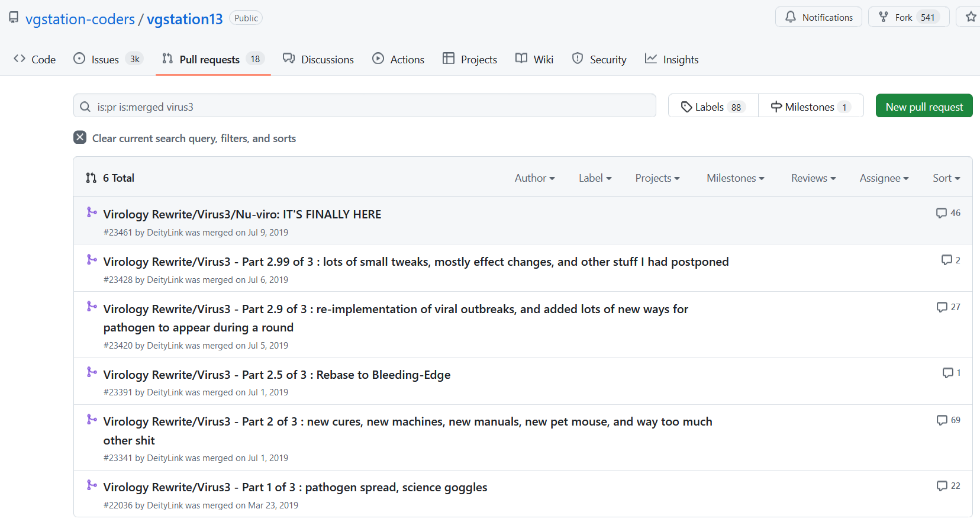Click DeityLink author on PR #23461
This screenshot has height=525, width=980.
165,233
